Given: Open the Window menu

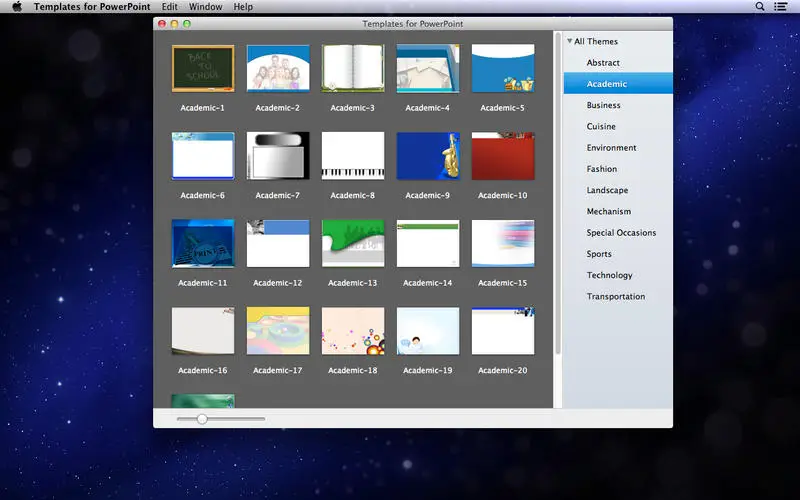Looking at the screenshot, I should (205, 7).
